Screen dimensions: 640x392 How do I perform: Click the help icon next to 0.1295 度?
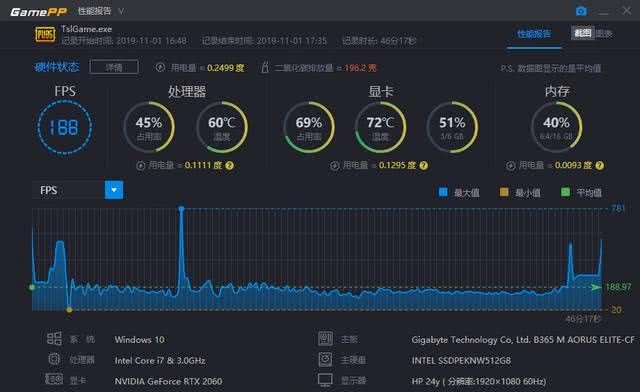tap(424, 165)
